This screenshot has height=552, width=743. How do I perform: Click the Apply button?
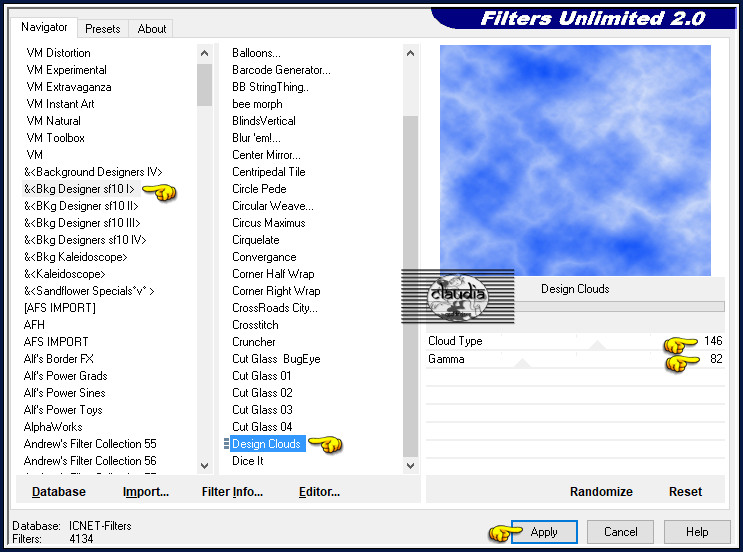point(544,532)
